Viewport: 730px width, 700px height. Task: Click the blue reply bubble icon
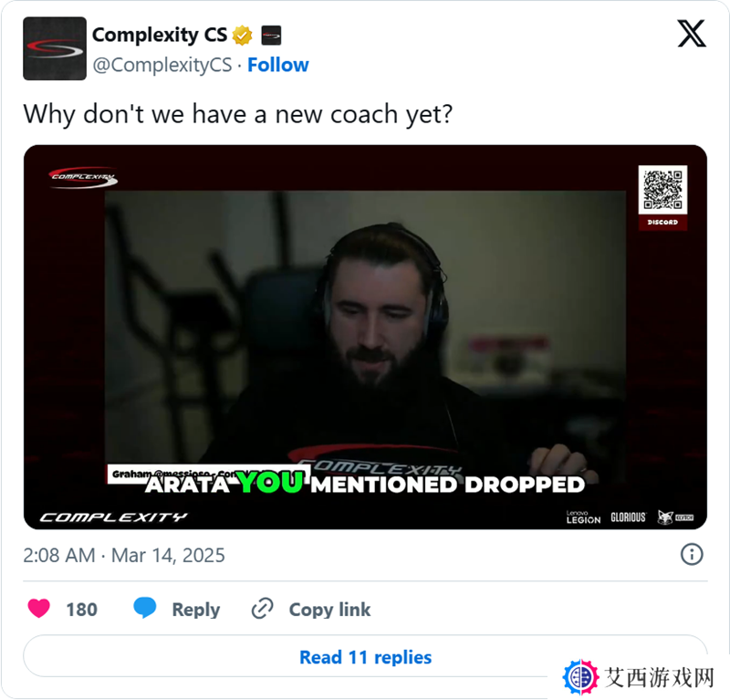click(x=145, y=608)
